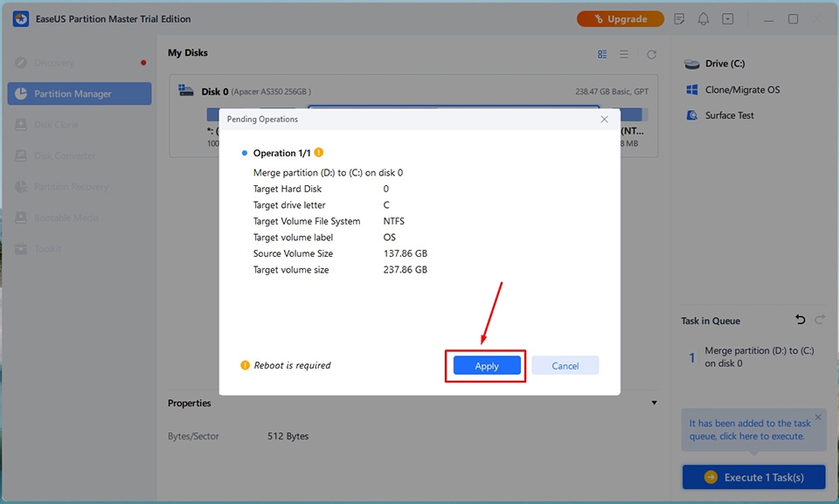
Task: Minimize the EaseUS window
Action: [769, 19]
